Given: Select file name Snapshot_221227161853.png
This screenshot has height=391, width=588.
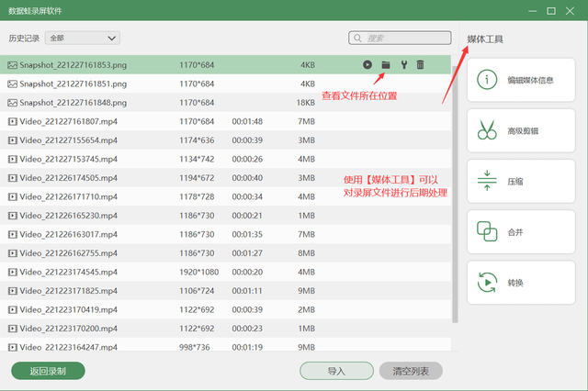Looking at the screenshot, I should (73, 65).
